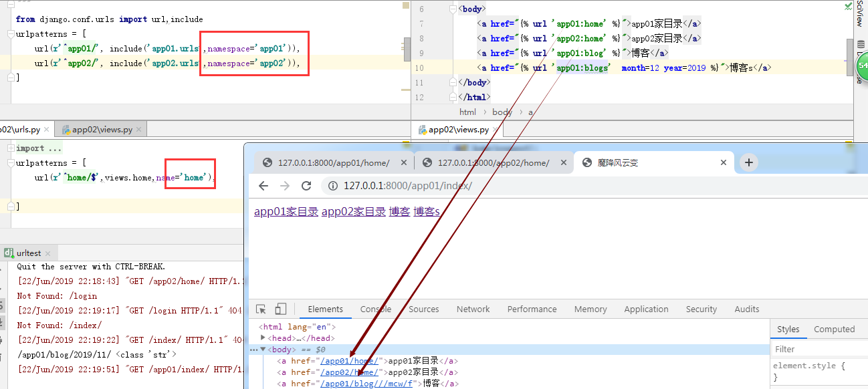Screen dimensions: 868x389
Task: Collapse the body tag fold in HTML editor
Action: click(x=455, y=9)
